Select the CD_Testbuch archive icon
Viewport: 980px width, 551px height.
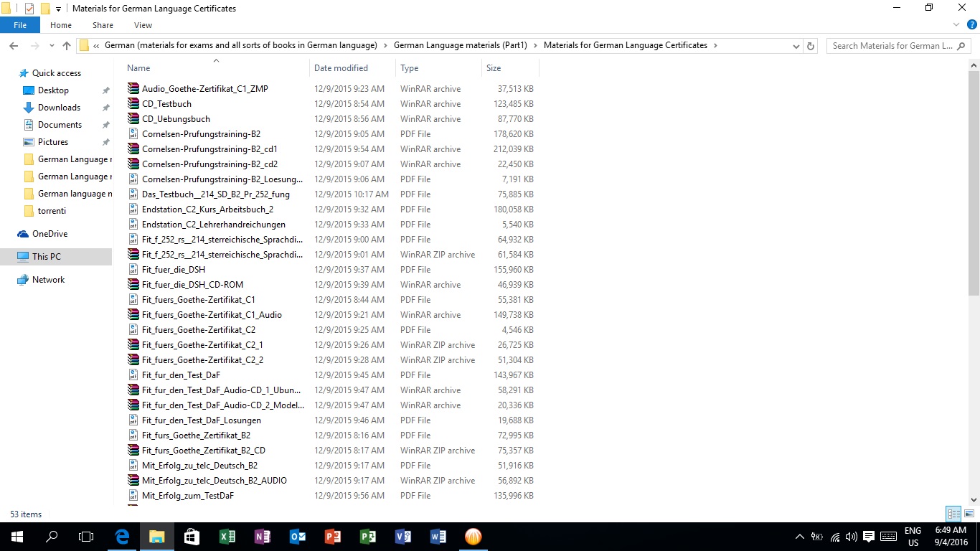click(x=133, y=104)
